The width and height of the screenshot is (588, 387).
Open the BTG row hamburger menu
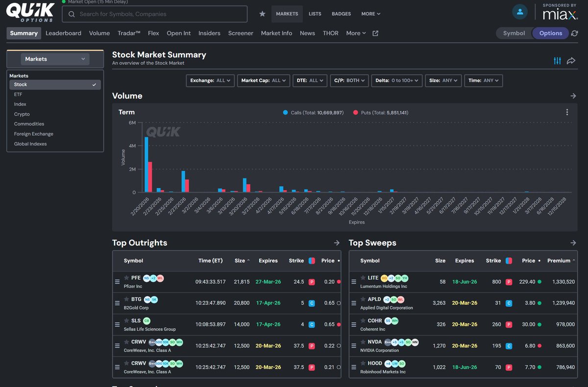click(x=117, y=303)
